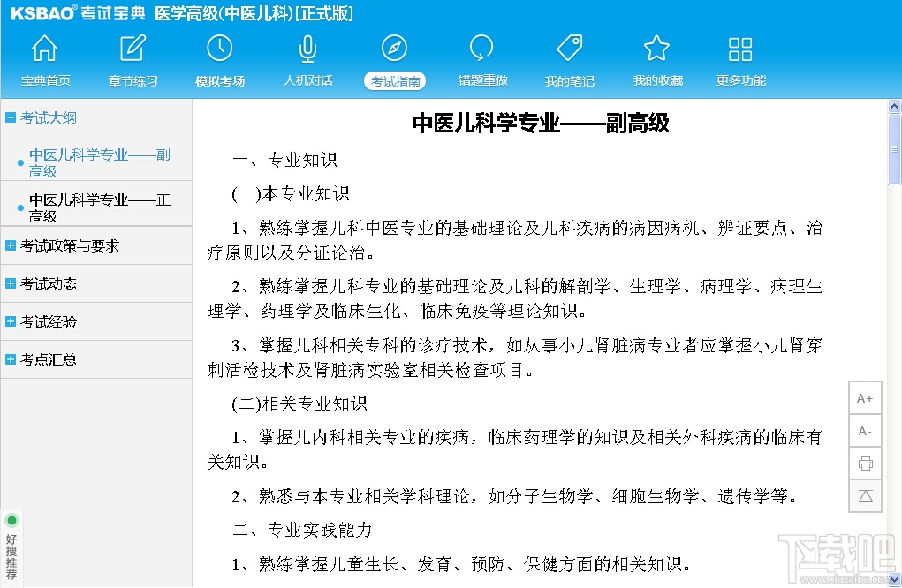
Task: Print the page with printer icon
Action: (865, 464)
